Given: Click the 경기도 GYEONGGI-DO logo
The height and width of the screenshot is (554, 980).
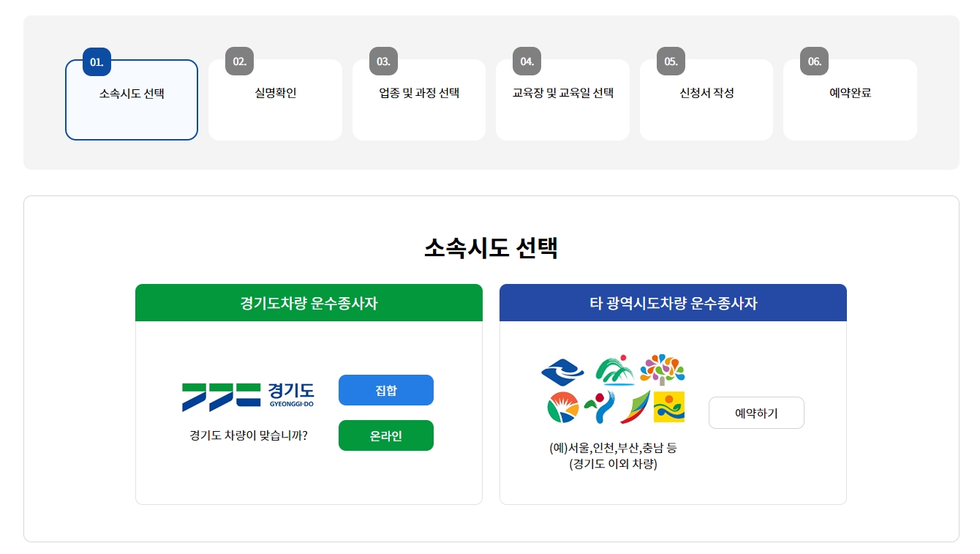Looking at the screenshot, I should (248, 391).
